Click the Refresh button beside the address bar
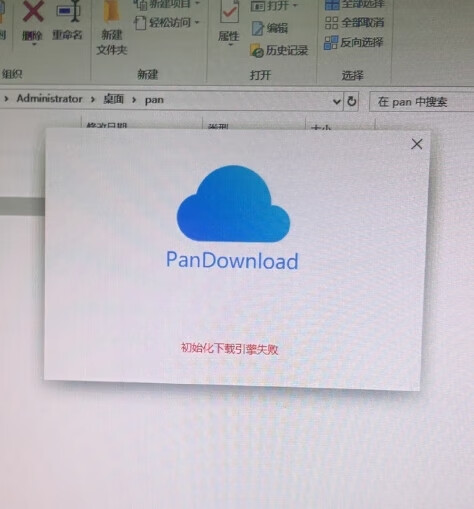This screenshot has height=509, width=474. click(351, 101)
